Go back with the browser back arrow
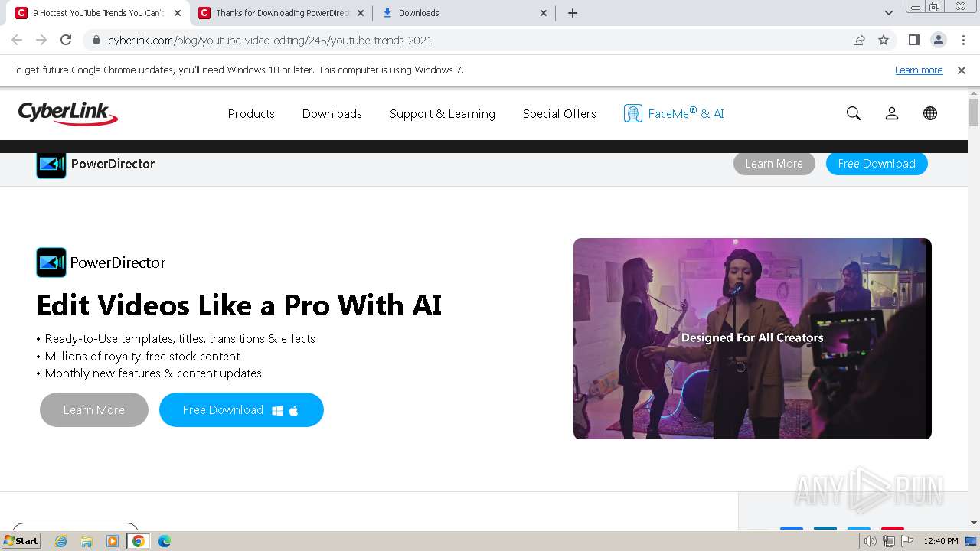The width and height of the screenshot is (980, 551). pos(17,40)
